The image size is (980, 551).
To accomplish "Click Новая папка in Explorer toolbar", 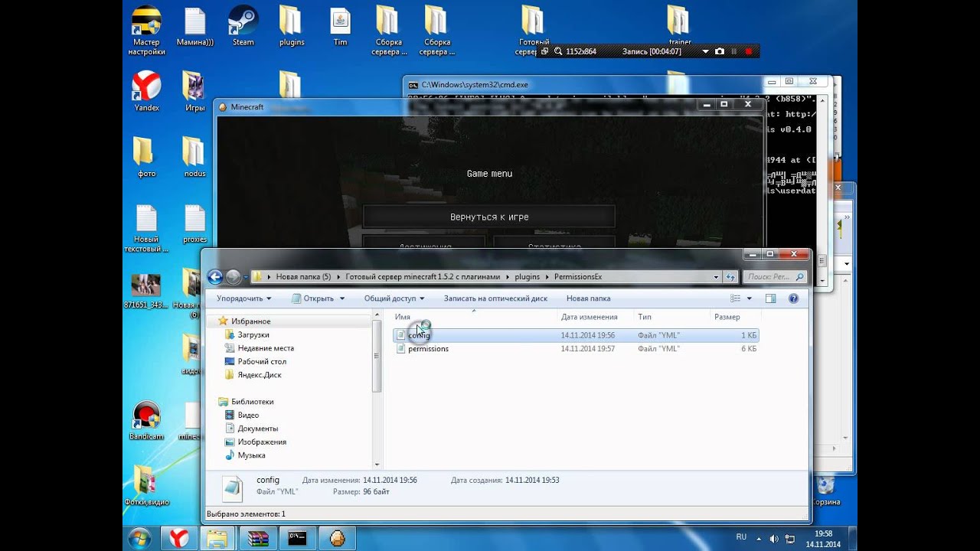I will [x=588, y=298].
